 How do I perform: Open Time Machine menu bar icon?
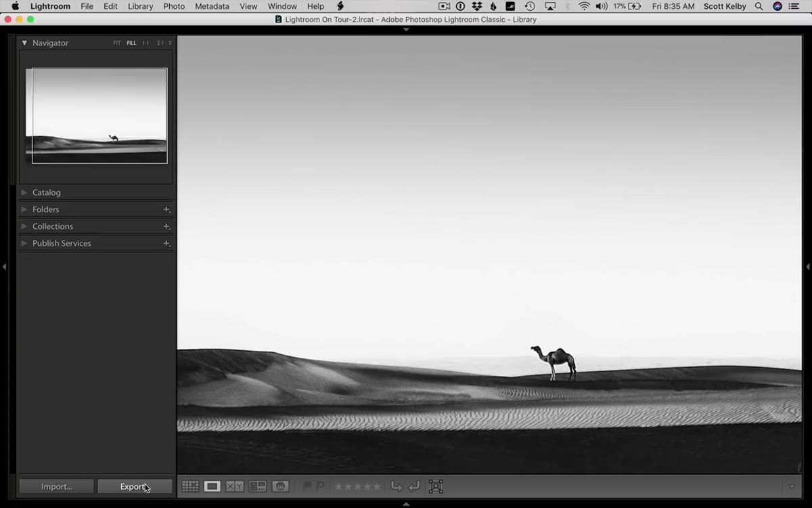click(530, 6)
